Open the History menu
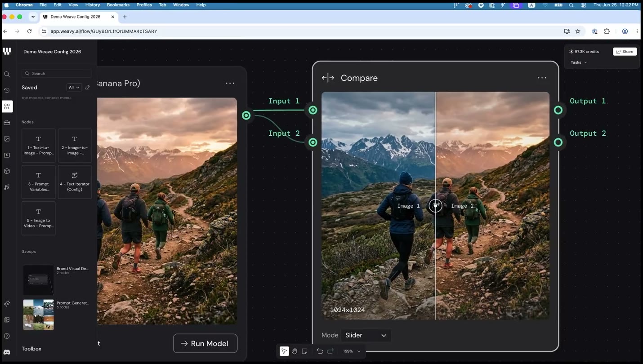643x364 pixels. (93, 5)
